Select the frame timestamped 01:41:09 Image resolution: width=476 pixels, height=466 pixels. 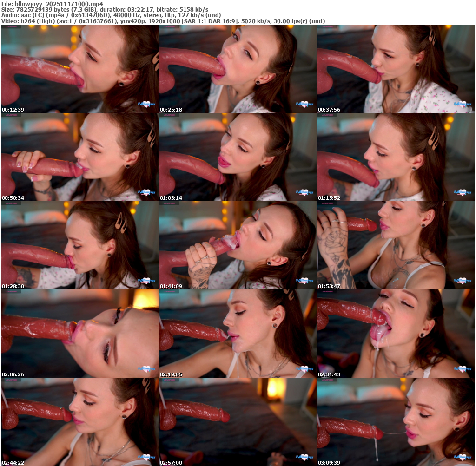pos(238,245)
